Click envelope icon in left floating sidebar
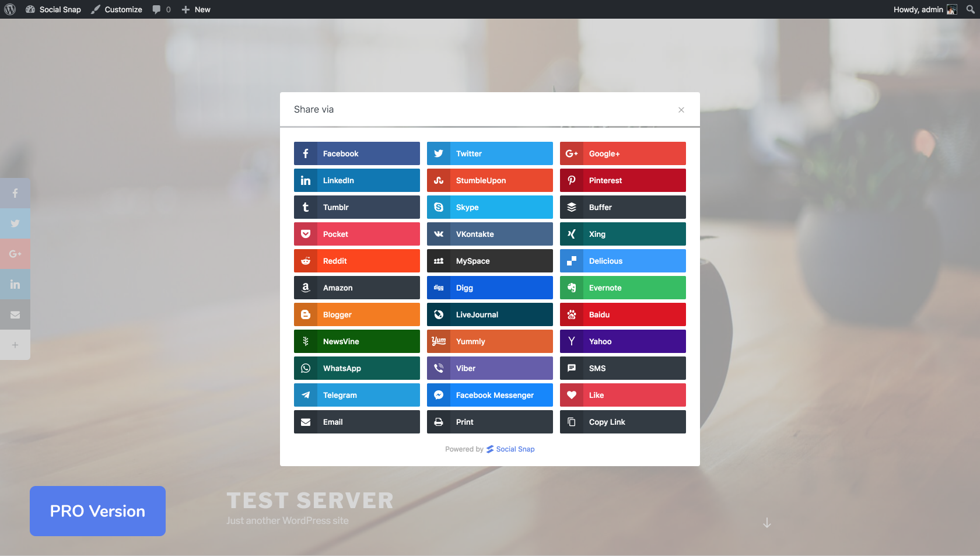Viewport: 980px width, 556px height. (15, 314)
